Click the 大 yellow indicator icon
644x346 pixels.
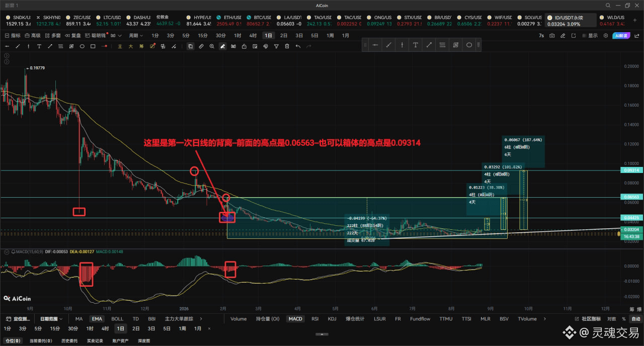tap(130, 46)
